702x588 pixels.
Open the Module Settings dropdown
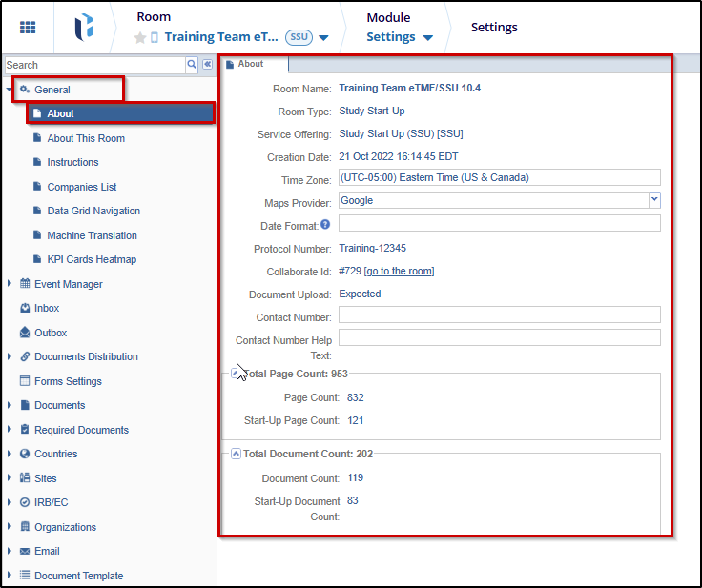[x=428, y=38]
